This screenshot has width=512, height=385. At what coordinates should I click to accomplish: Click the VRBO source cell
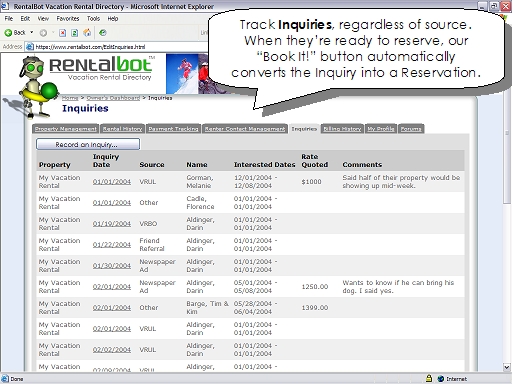(x=148, y=224)
